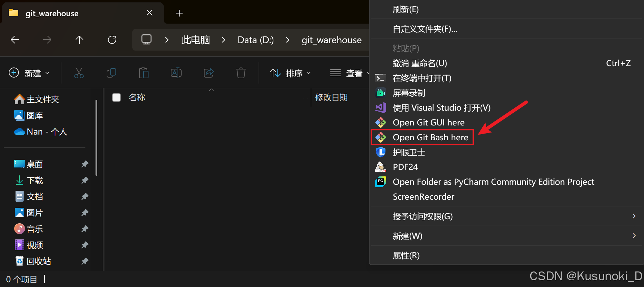The width and height of the screenshot is (644, 287).
Task: Choose 刷新(E) in the context menu
Action: [507, 9]
